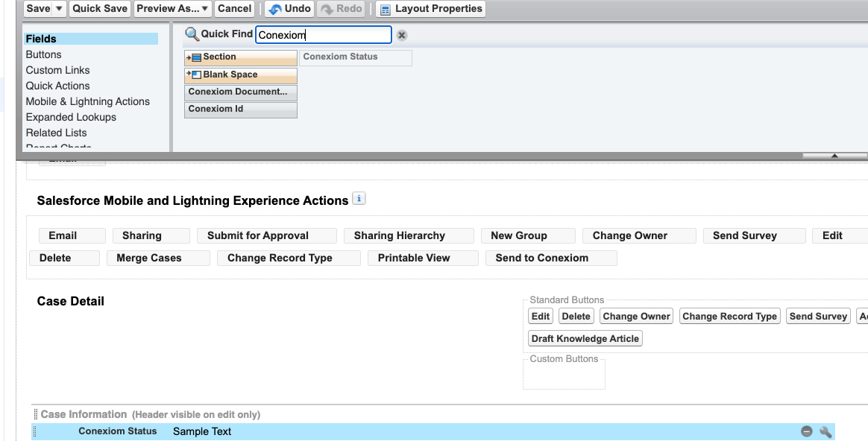Click the Quick Find magnifier icon
Image resolution: width=868 pixels, height=441 pixels.
coord(192,34)
